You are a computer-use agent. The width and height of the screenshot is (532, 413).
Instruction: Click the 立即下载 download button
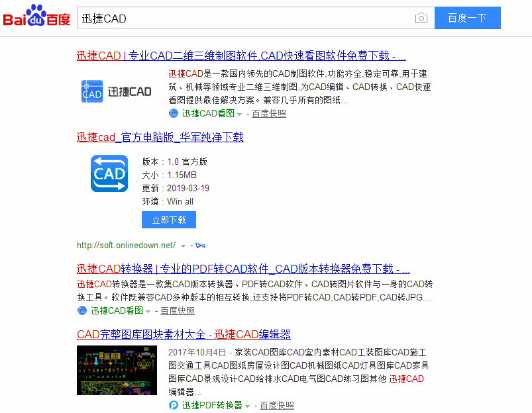[169, 220]
